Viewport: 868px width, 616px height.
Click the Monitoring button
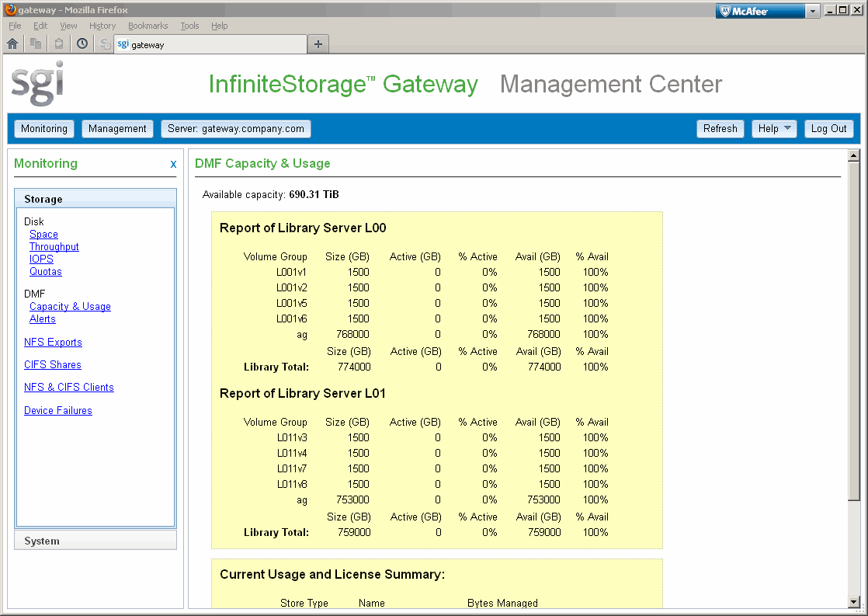[44, 128]
